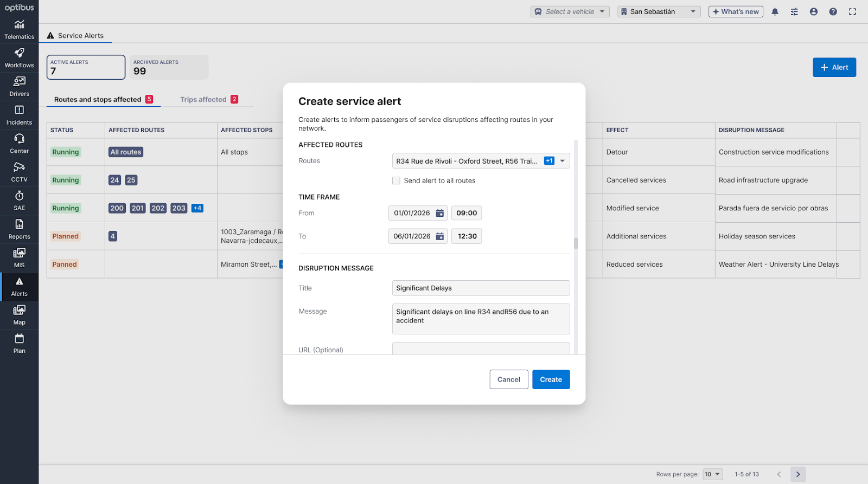The width and height of the screenshot is (868, 484).
Task: Switch to Routes and stops affected tab
Action: (104, 99)
